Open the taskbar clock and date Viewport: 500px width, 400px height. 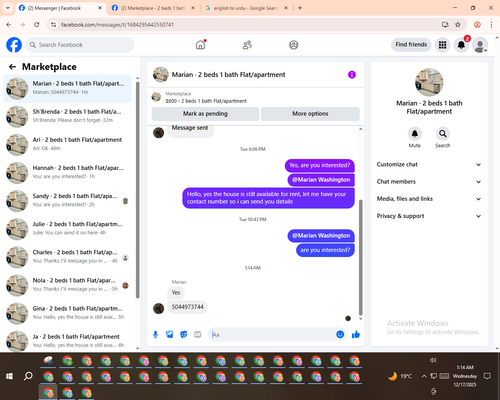(x=465, y=376)
